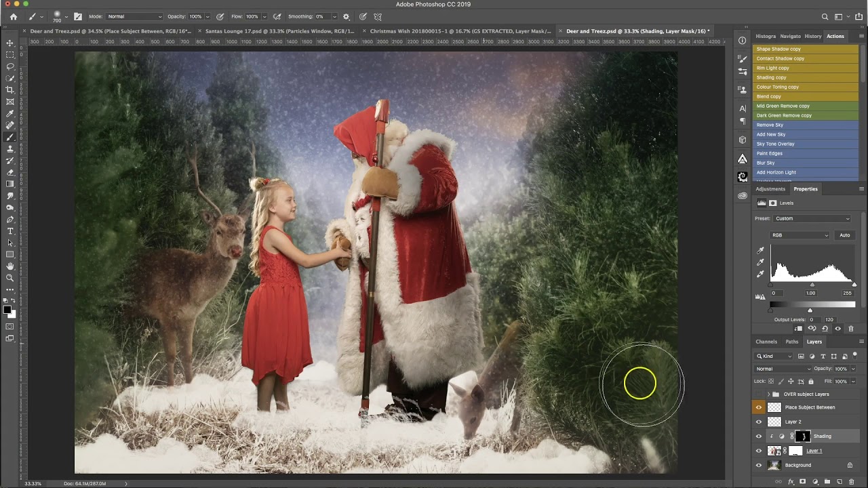
Task: Click the search icon at top right
Action: coord(825,16)
